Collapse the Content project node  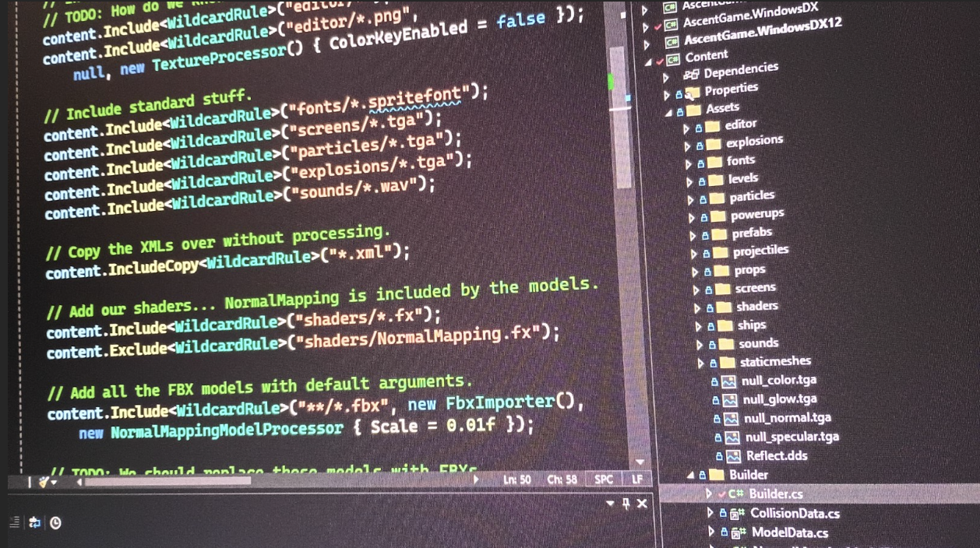pyautogui.click(x=648, y=62)
